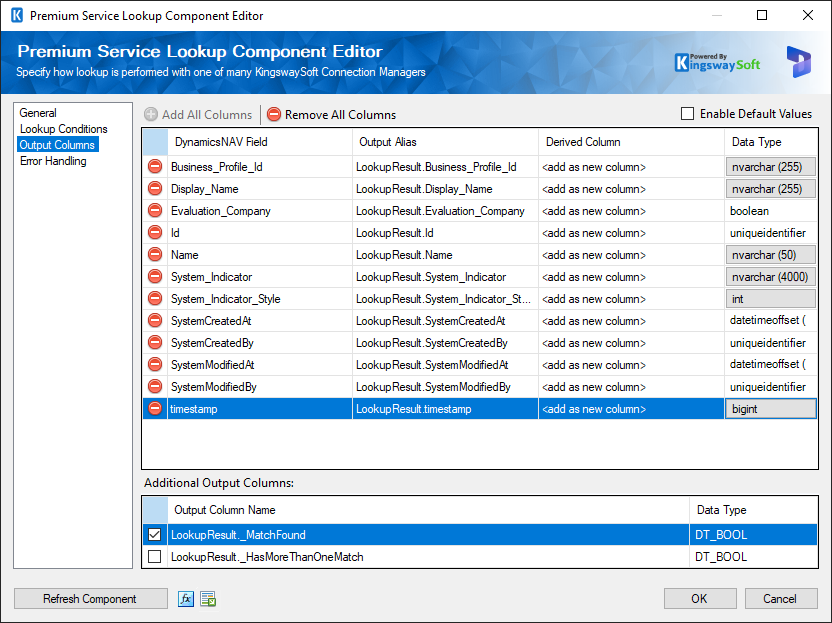Click Remove All Columns
Image resolution: width=832 pixels, height=623 pixels.
[x=332, y=115]
